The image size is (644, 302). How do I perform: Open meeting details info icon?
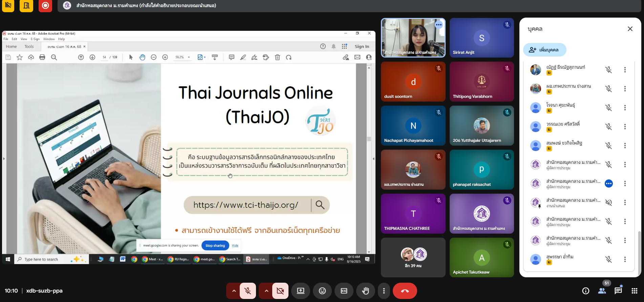[586, 291]
